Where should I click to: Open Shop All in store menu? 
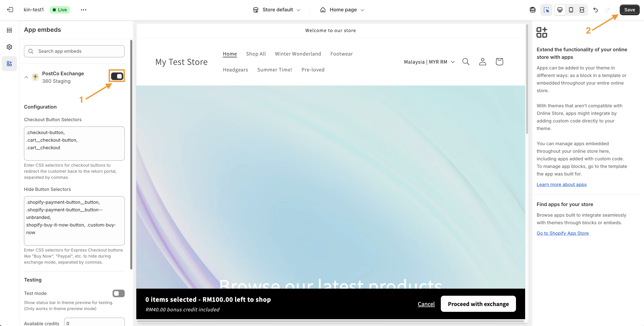coord(256,54)
